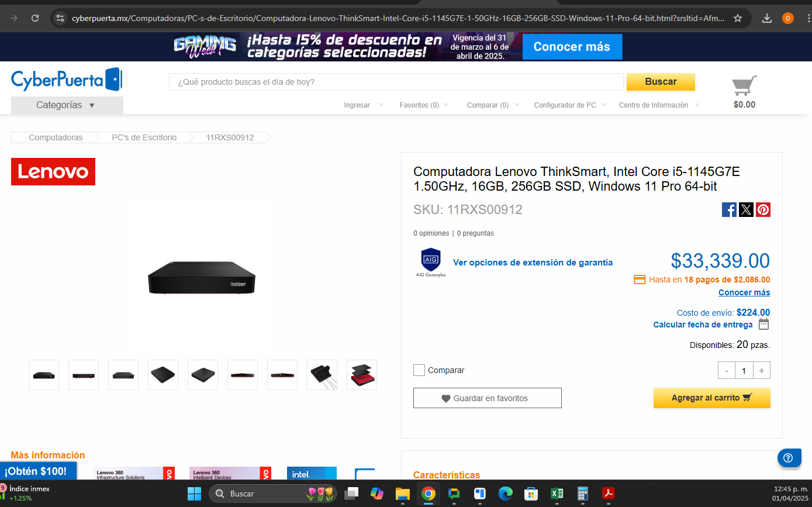This screenshot has width=812, height=507.
Task: Open the Conocer más payments link
Action: (x=744, y=292)
